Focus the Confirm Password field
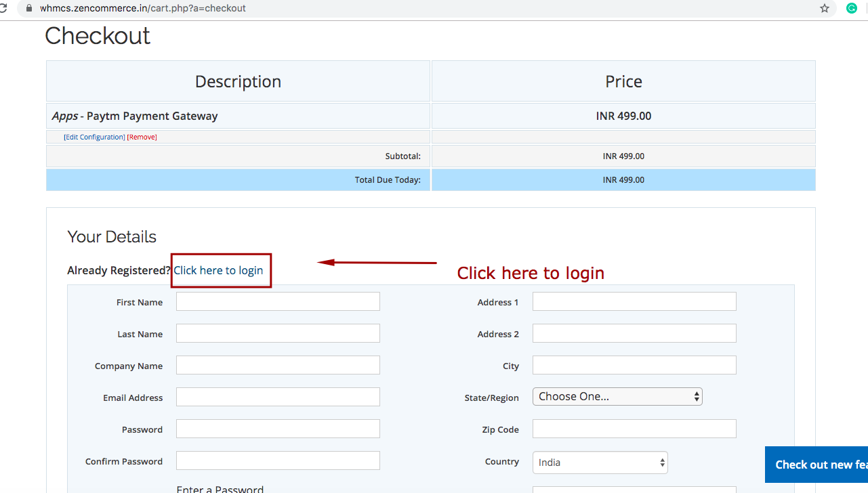 point(278,460)
